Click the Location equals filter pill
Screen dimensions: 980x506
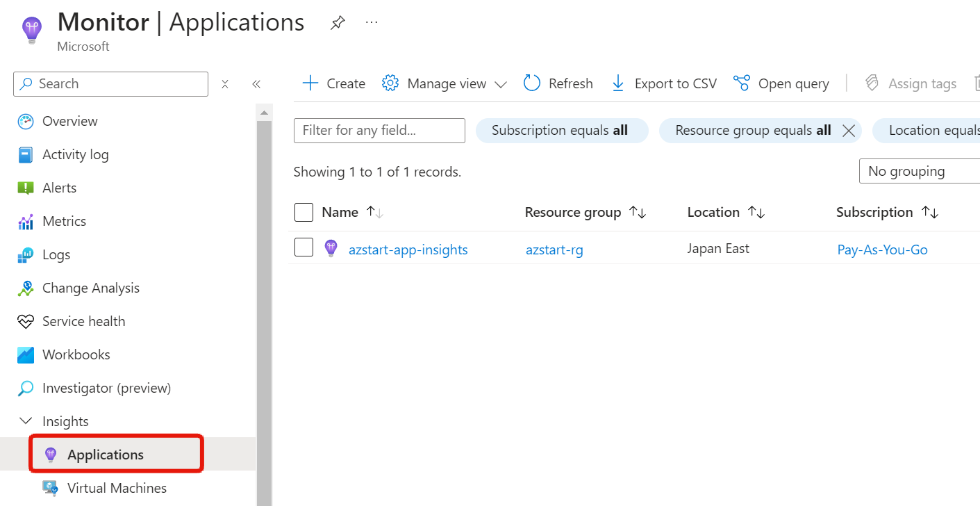click(926, 131)
